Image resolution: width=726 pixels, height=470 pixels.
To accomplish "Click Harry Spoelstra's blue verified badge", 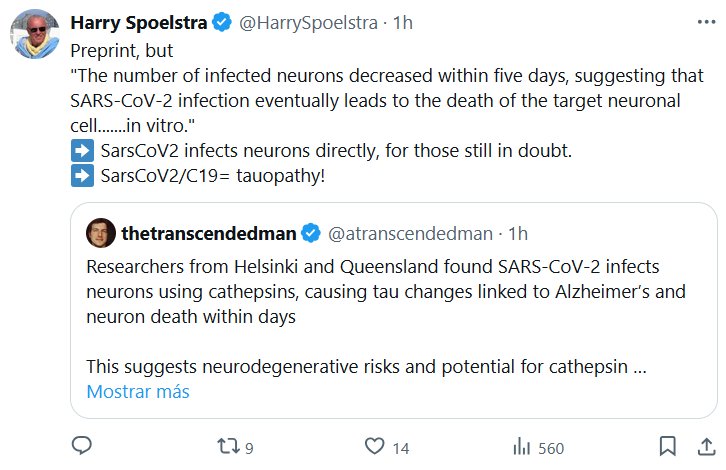I will [222, 21].
